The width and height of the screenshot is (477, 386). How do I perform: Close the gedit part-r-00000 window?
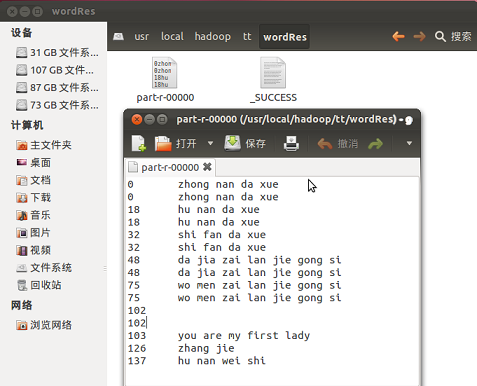[137, 119]
